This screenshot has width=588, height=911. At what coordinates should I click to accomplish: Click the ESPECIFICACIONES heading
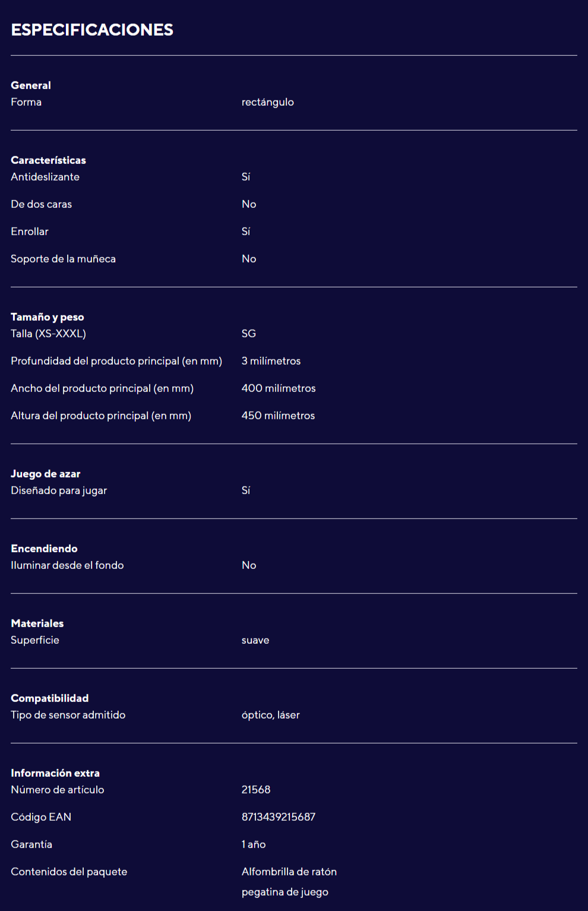point(92,30)
